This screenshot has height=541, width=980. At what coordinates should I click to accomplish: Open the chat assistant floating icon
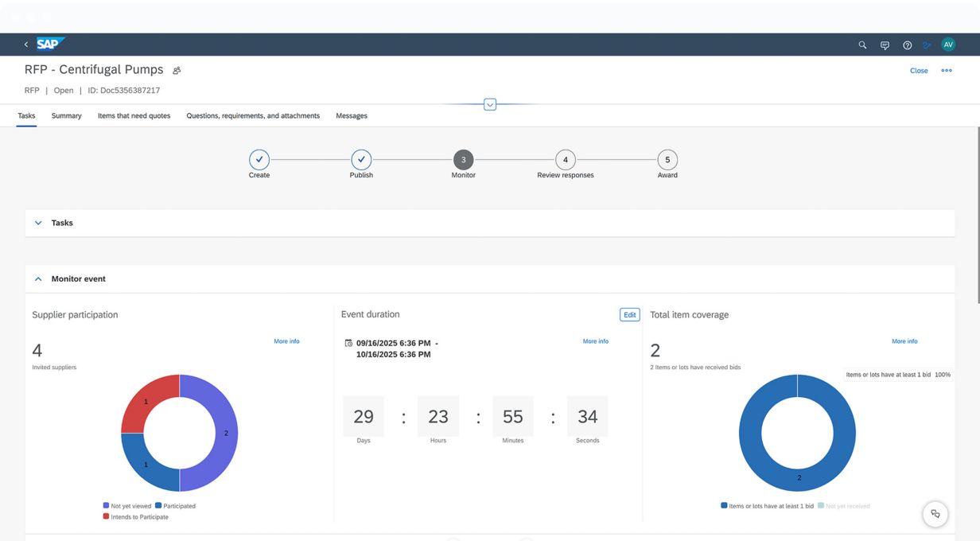click(x=935, y=514)
